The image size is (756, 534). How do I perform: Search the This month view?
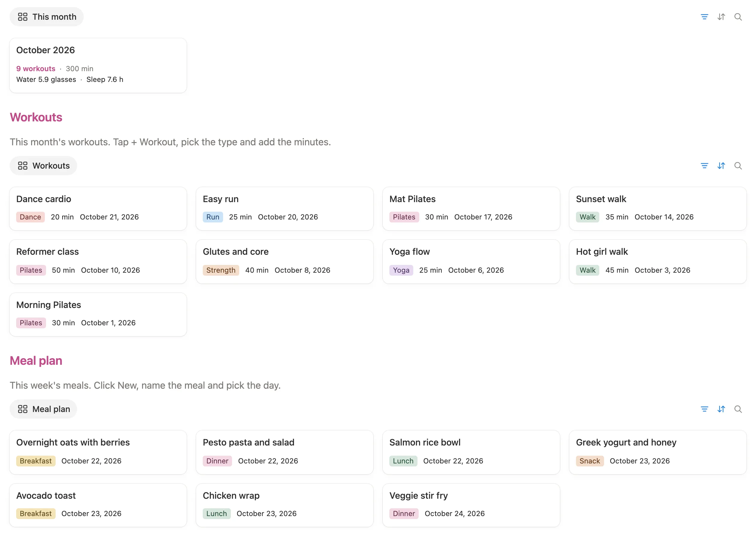pos(738,17)
